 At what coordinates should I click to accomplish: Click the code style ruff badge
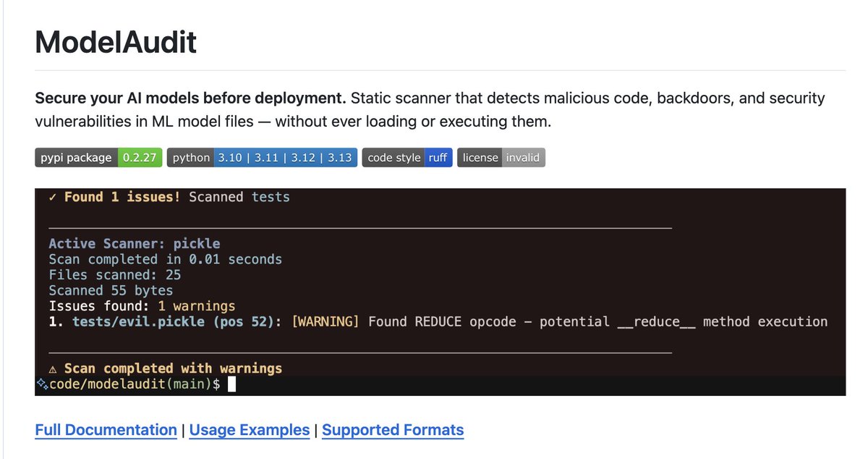(x=407, y=158)
